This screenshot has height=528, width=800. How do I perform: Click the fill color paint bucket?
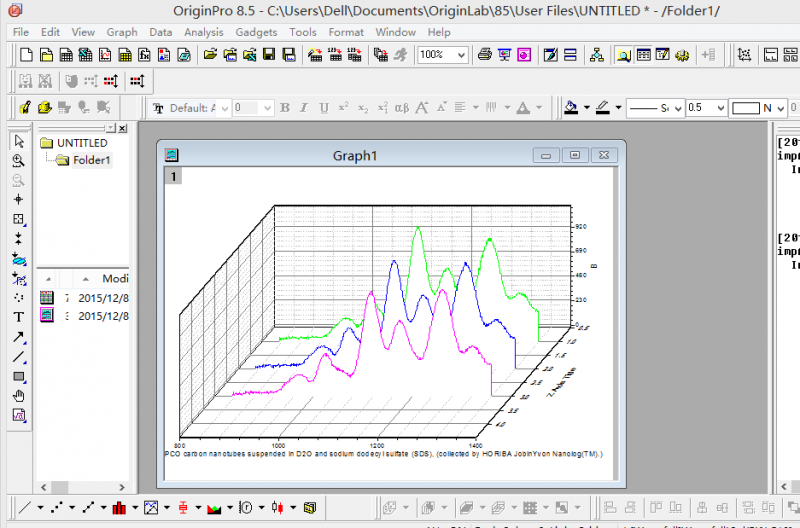[x=571, y=108]
